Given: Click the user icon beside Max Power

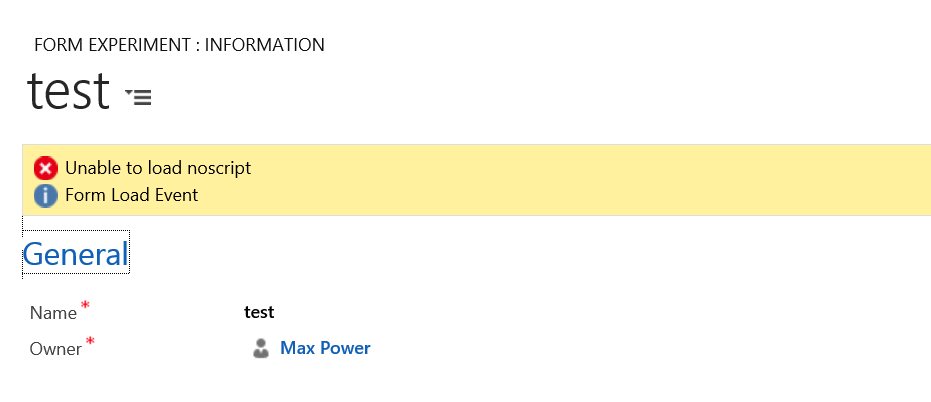Looking at the screenshot, I should tap(261, 348).
